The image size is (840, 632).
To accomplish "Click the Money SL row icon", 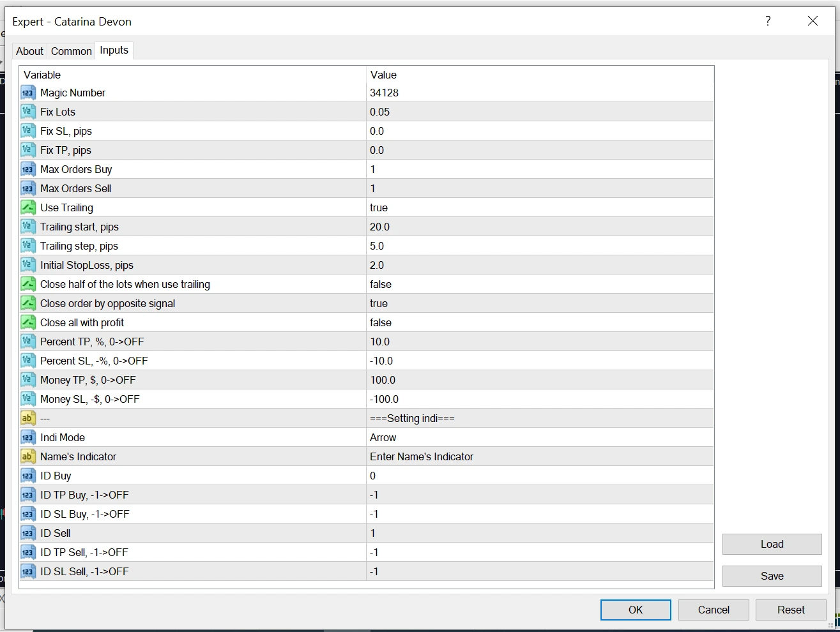I will pyautogui.click(x=27, y=399).
